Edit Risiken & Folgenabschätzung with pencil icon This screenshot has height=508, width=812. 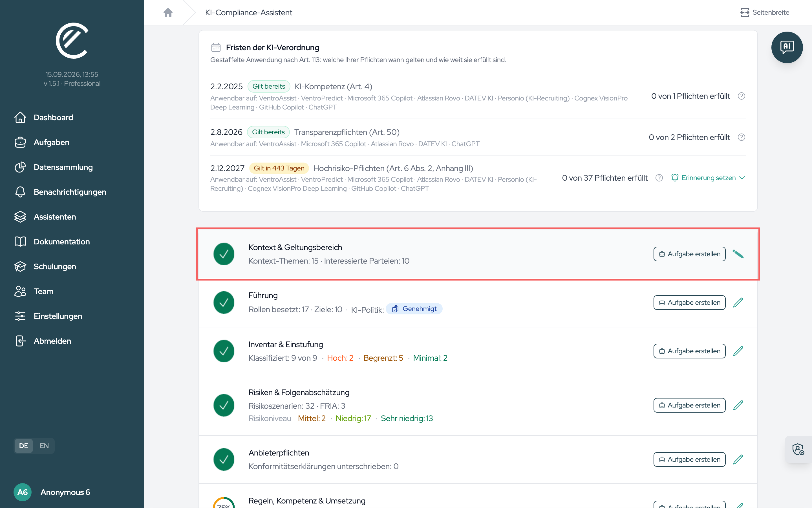coord(738,405)
